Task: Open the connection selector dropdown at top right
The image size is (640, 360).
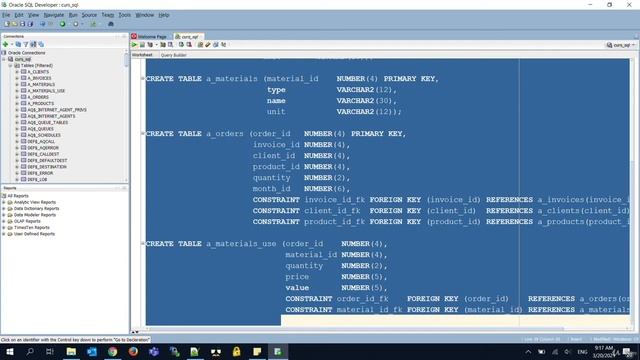Action: 621,45
